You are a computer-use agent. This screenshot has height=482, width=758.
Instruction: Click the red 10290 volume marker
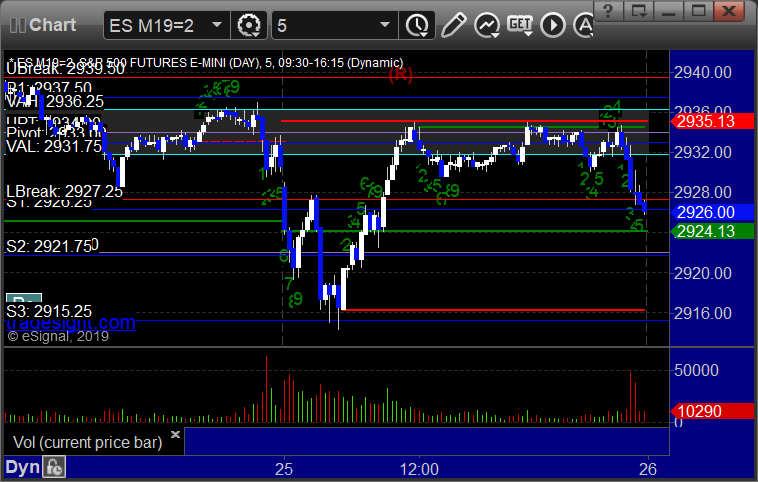(x=713, y=411)
